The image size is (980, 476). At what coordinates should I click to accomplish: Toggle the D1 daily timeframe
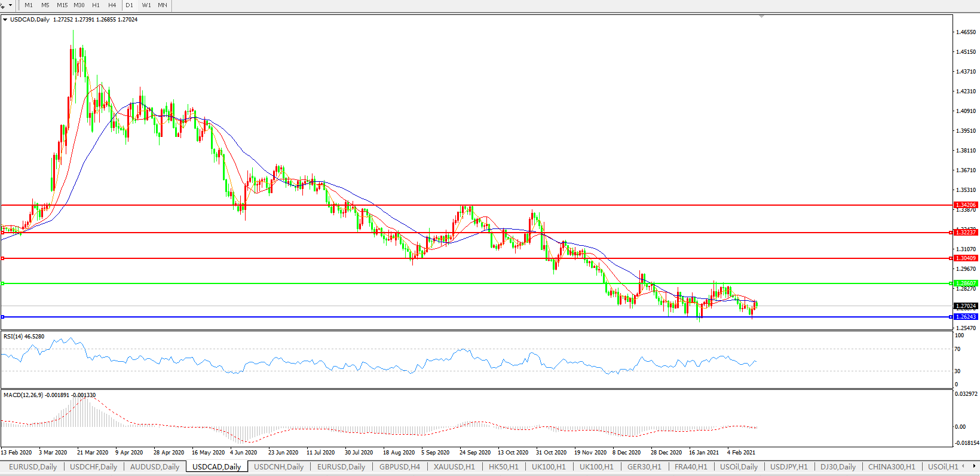coord(130,5)
